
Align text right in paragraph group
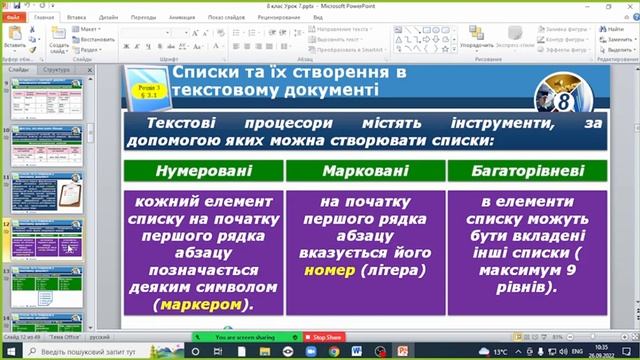click(x=258, y=47)
